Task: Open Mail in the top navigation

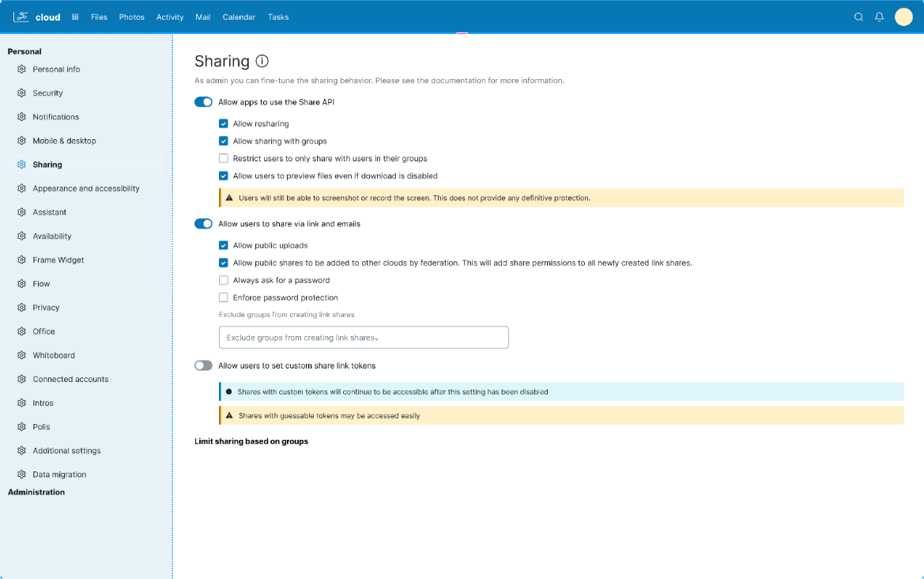Action: tap(202, 17)
